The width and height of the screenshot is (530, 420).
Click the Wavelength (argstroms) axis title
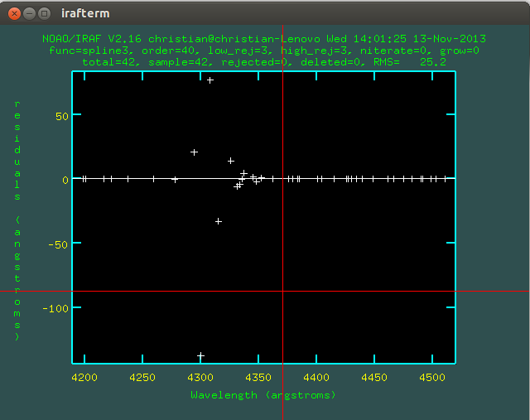pos(263,395)
